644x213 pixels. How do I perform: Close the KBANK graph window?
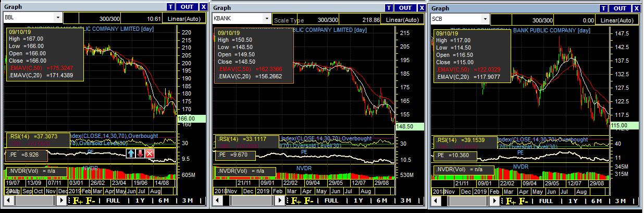coord(421,7)
